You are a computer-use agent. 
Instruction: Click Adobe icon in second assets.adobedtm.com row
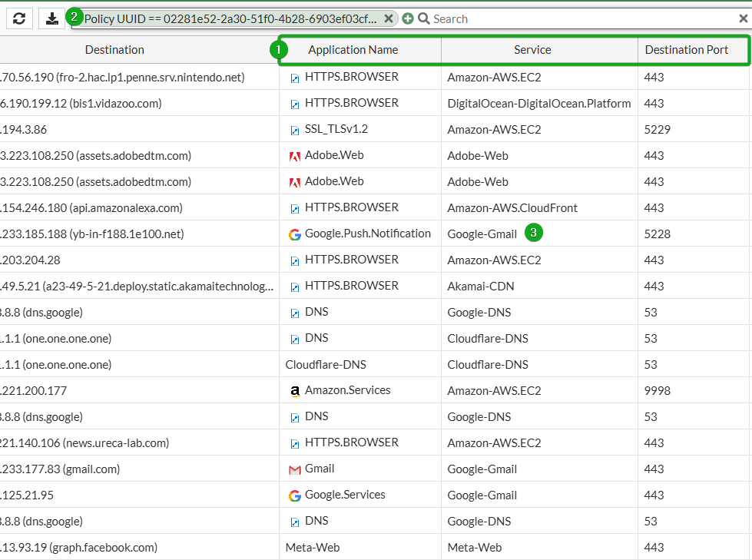pos(294,182)
